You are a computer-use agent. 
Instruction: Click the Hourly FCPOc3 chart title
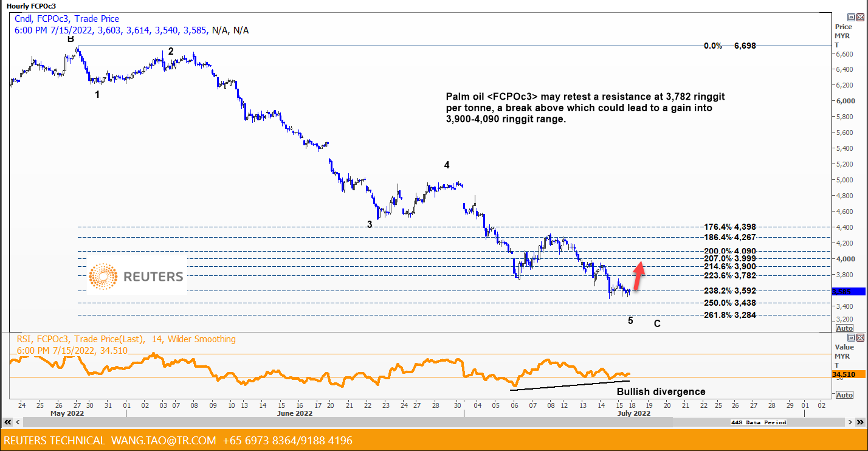click(x=31, y=5)
